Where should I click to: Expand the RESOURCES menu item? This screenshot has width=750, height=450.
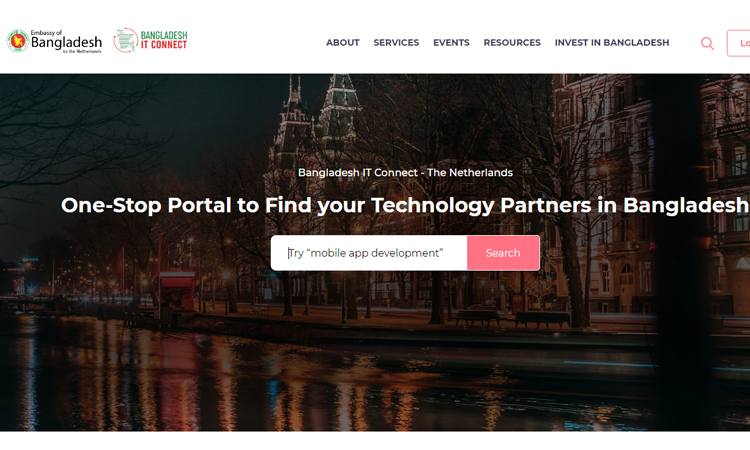click(512, 43)
